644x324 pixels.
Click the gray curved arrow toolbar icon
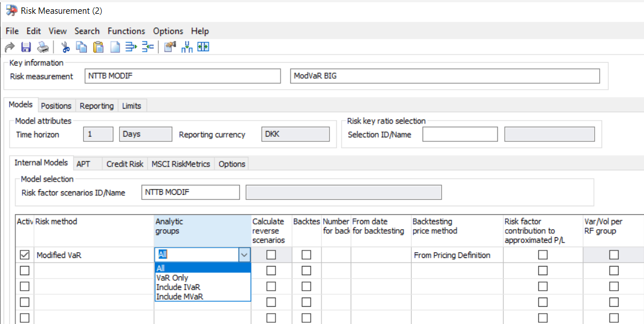coord(9,47)
